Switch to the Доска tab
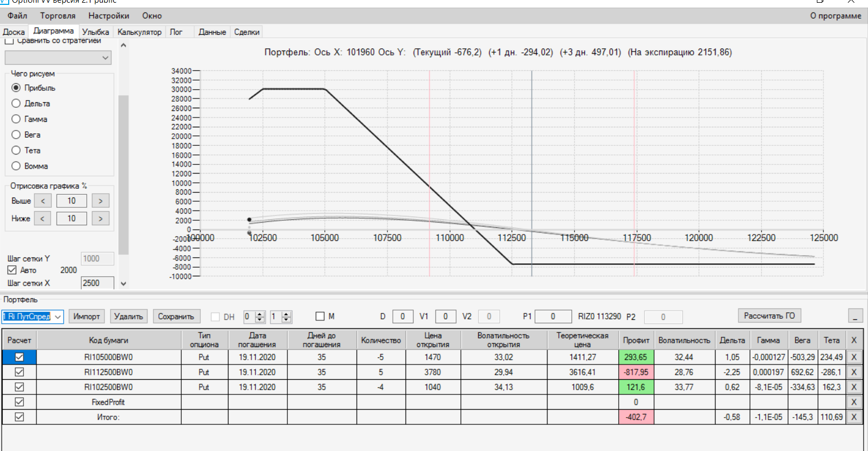This screenshot has width=868, height=451. pos(14,32)
